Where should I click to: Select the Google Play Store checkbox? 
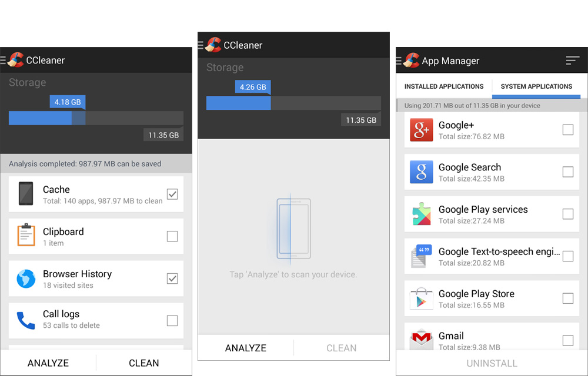pos(568,298)
